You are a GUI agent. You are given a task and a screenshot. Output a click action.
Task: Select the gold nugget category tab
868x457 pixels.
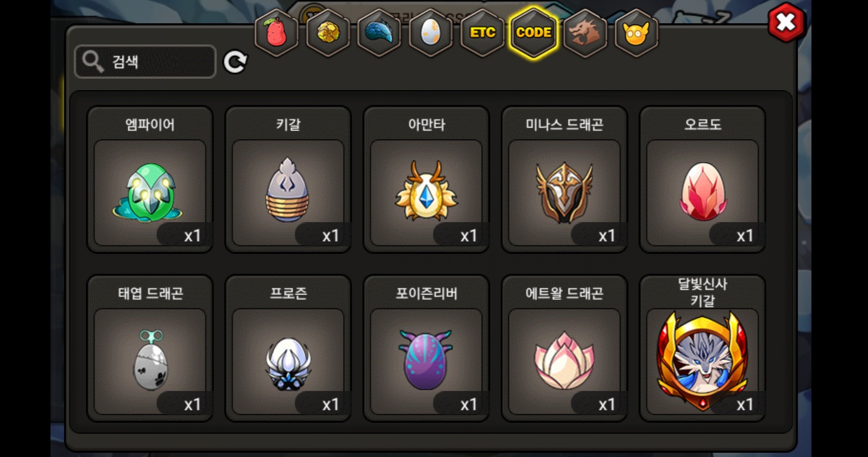328,33
